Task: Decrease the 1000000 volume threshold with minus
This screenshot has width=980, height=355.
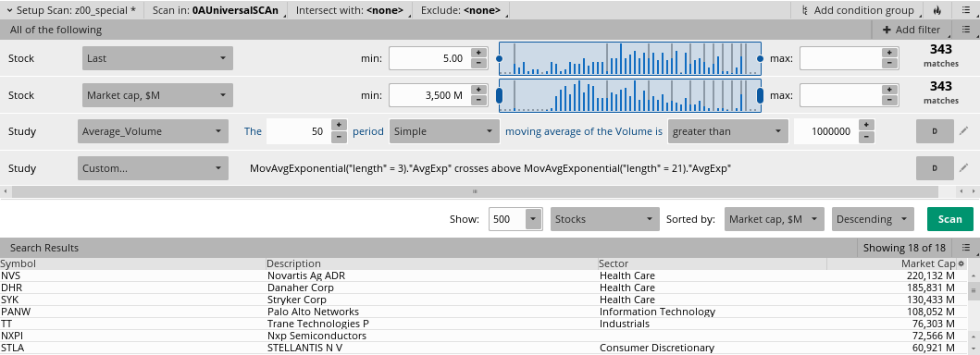Action: pos(866,136)
